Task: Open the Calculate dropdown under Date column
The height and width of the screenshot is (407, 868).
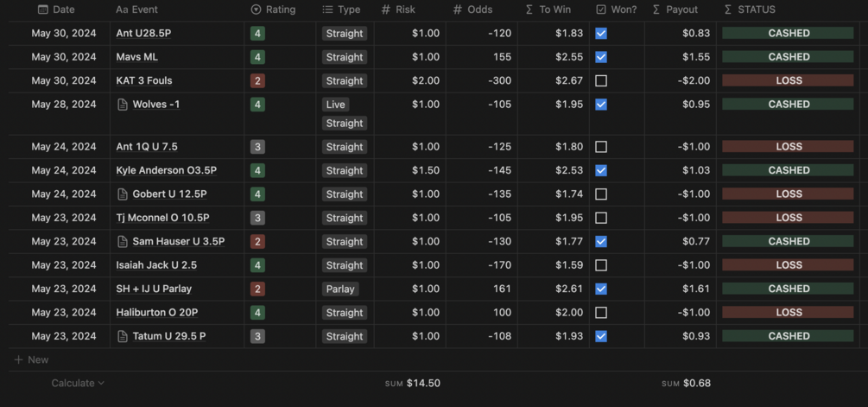Action: point(78,383)
